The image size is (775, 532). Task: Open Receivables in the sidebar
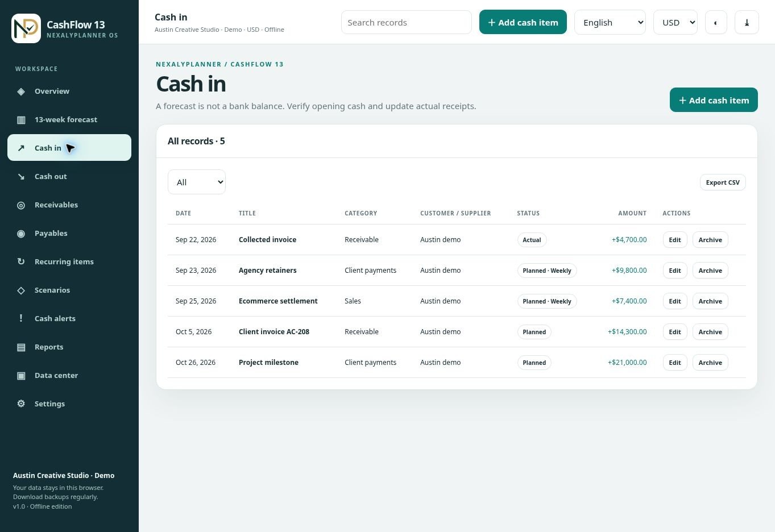click(69, 205)
